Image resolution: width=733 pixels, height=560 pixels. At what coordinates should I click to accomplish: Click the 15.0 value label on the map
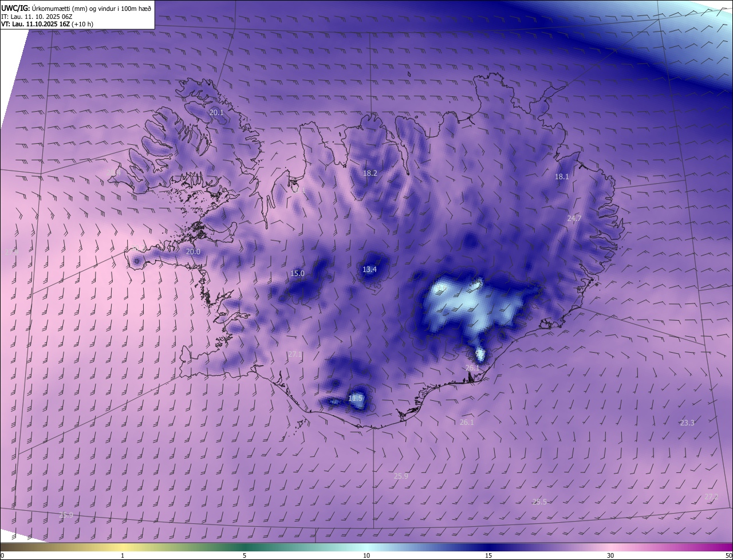[297, 274]
